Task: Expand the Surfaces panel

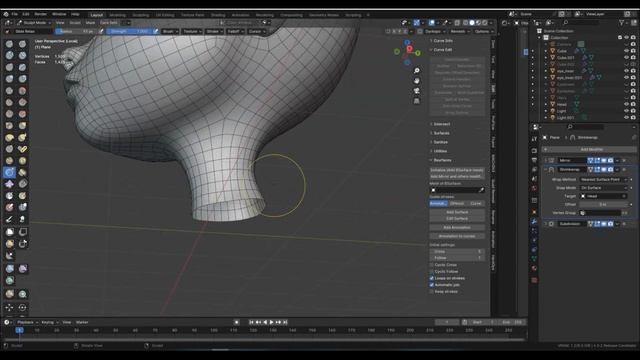Action: 440,133
